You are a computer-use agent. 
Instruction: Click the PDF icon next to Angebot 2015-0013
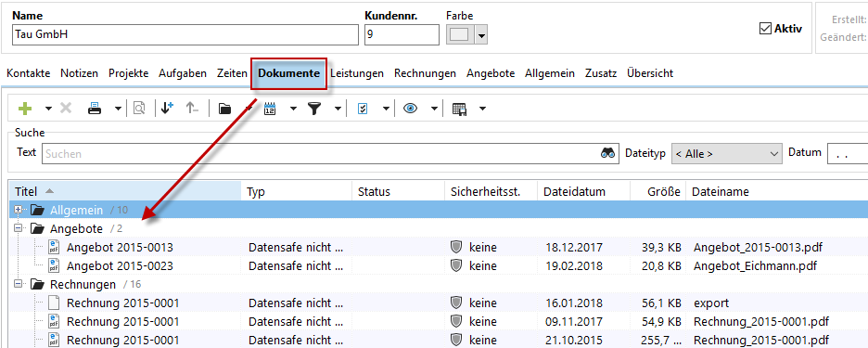coord(54,247)
